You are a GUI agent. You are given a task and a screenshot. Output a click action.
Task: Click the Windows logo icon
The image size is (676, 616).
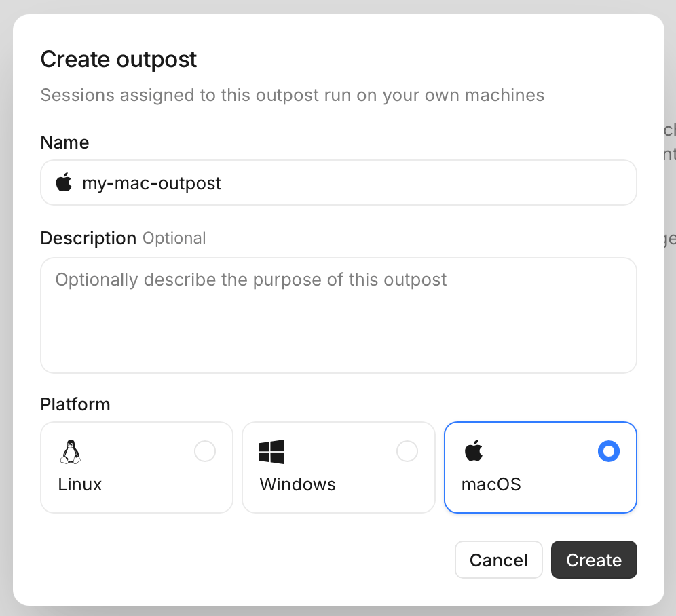click(271, 451)
